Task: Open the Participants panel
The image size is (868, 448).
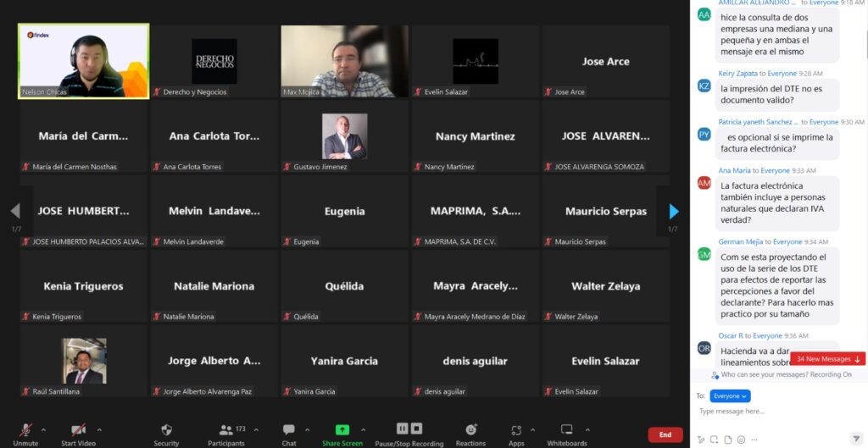Action: point(225,430)
